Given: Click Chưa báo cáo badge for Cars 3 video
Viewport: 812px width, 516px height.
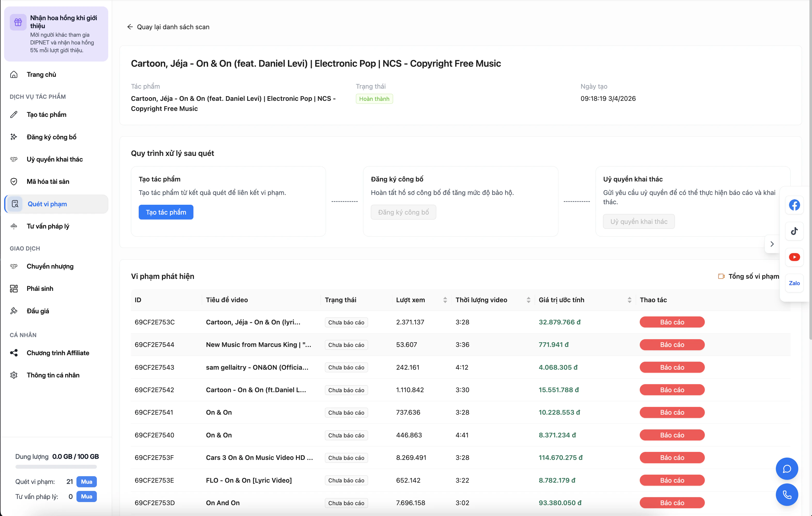Looking at the screenshot, I should click(x=346, y=458).
